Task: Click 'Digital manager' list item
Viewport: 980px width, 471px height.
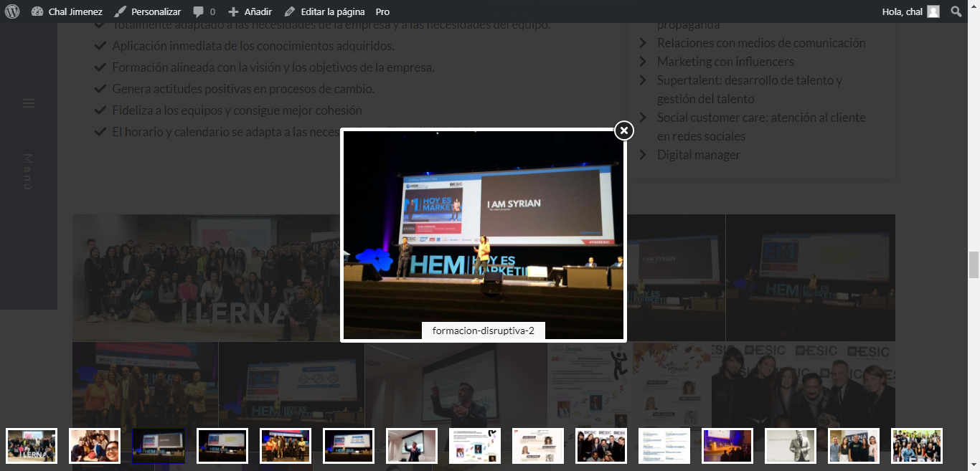Action: [698, 155]
